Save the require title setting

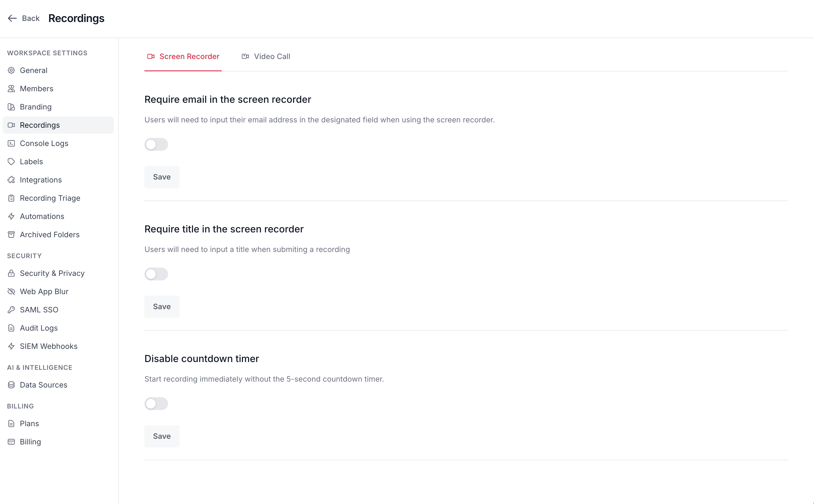coord(162,306)
